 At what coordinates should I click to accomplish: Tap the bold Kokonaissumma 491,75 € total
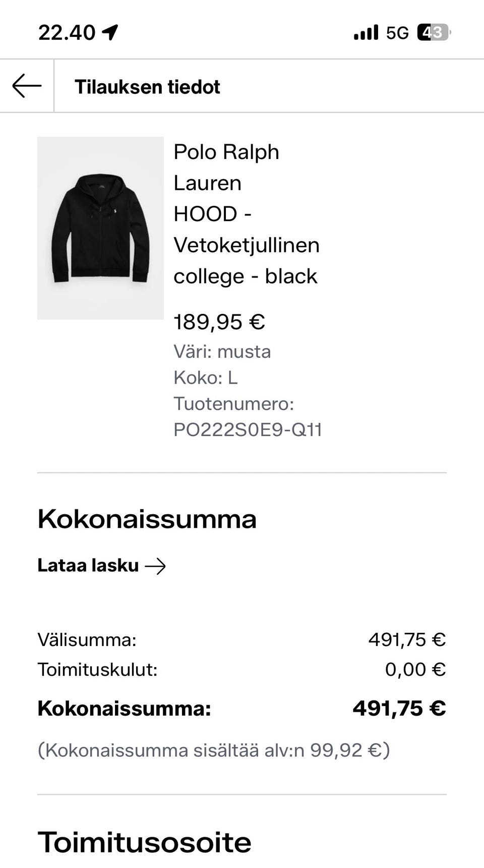[x=399, y=709]
